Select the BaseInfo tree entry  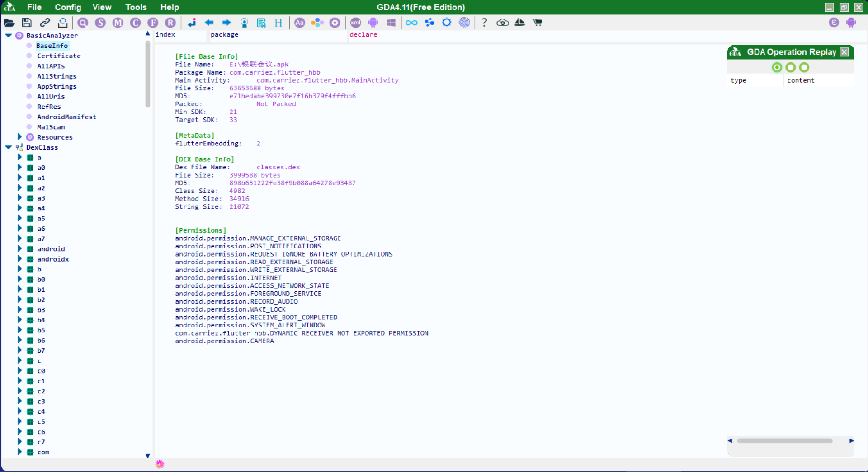coord(52,46)
